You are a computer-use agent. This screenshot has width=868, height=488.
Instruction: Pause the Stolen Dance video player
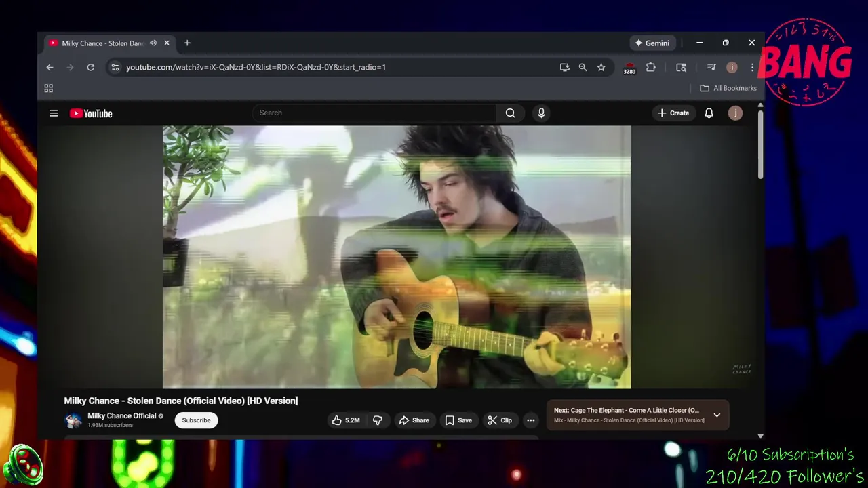(x=397, y=257)
